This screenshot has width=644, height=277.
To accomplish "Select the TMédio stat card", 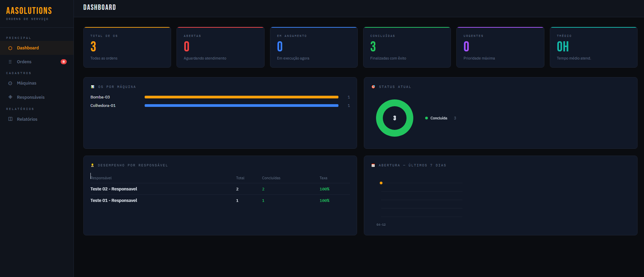I will 594,47.
